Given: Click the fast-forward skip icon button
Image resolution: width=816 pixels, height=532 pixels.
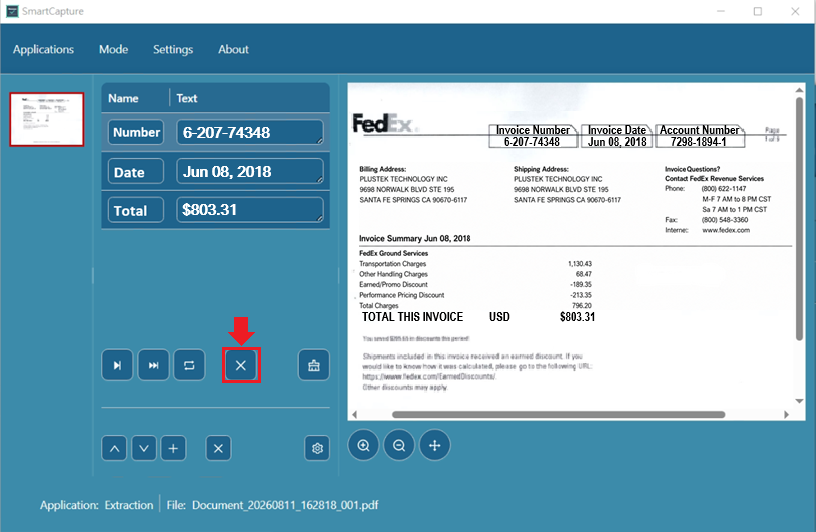Looking at the screenshot, I should 154,365.
